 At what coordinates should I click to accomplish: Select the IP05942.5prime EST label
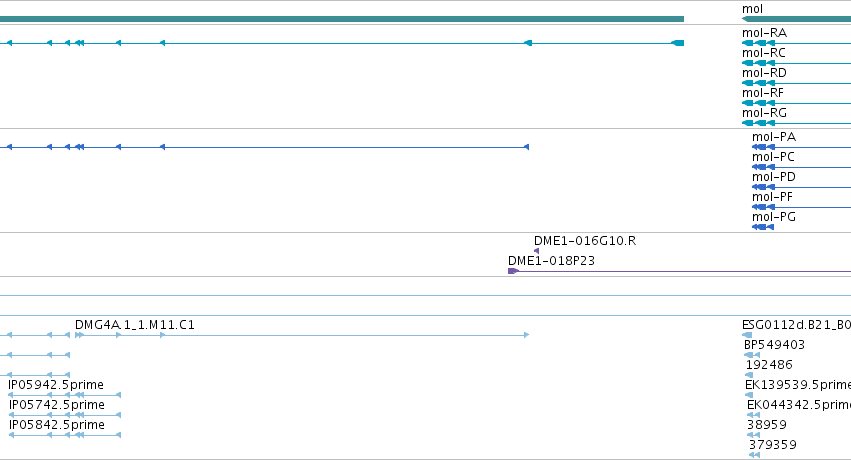tap(56, 385)
